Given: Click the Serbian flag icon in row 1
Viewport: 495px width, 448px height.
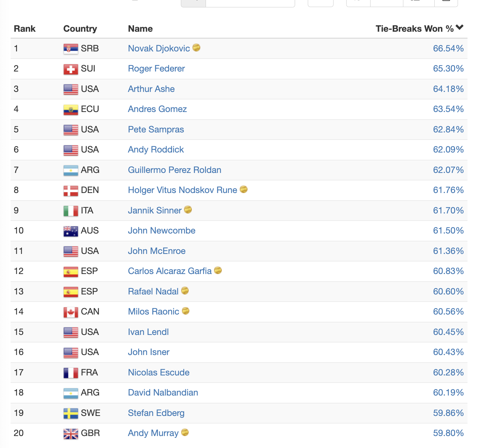Looking at the screenshot, I should (x=71, y=49).
